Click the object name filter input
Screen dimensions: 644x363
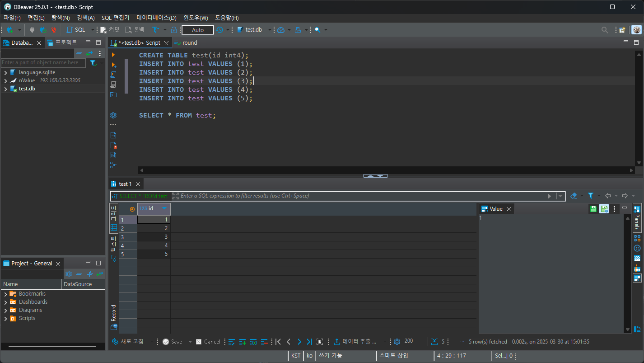pyautogui.click(x=43, y=63)
